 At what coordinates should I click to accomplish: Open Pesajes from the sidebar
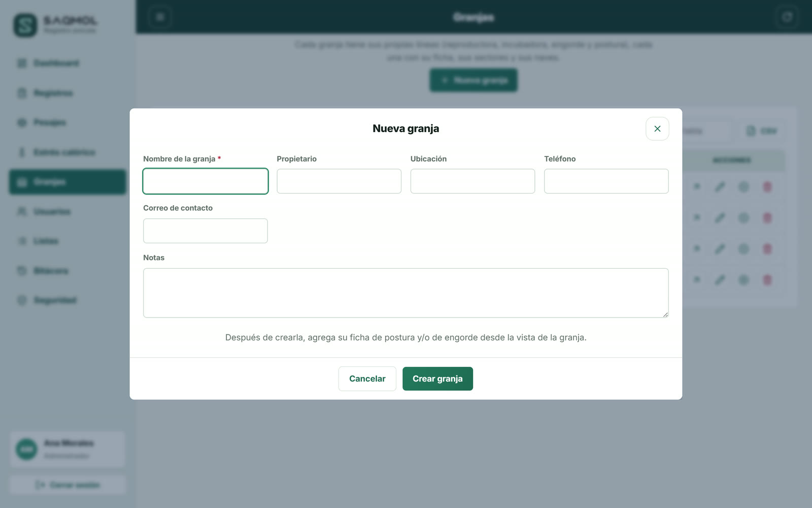[x=67, y=122]
